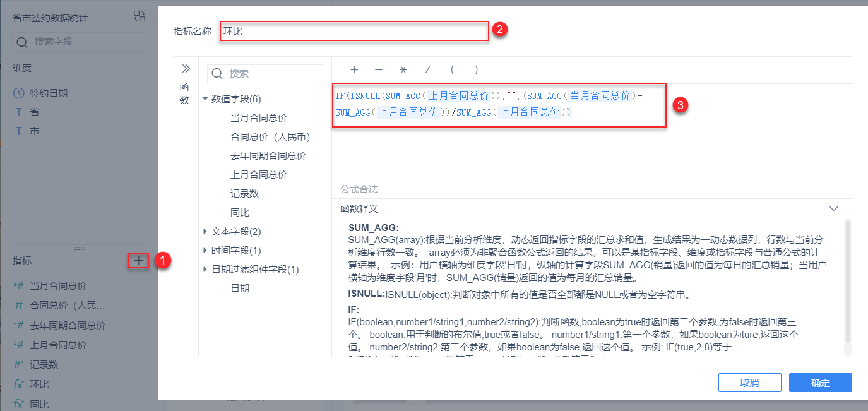Select 日期 in the field tree
Viewport: 868px width, 411px height.
(x=240, y=288)
